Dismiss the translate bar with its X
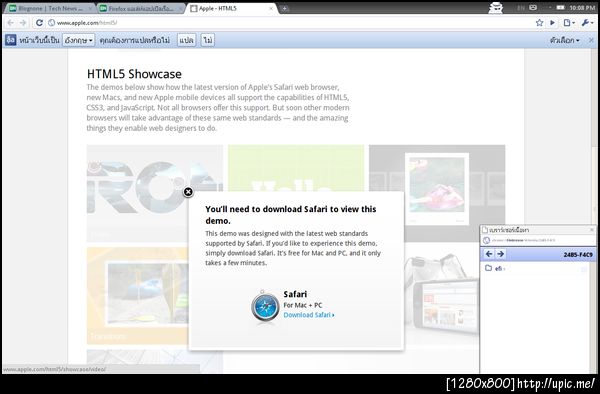600x394 pixels. [591, 40]
